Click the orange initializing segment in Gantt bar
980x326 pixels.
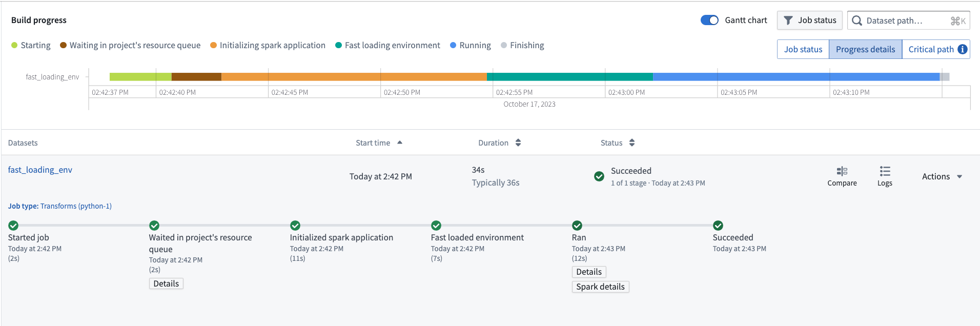coord(354,77)
